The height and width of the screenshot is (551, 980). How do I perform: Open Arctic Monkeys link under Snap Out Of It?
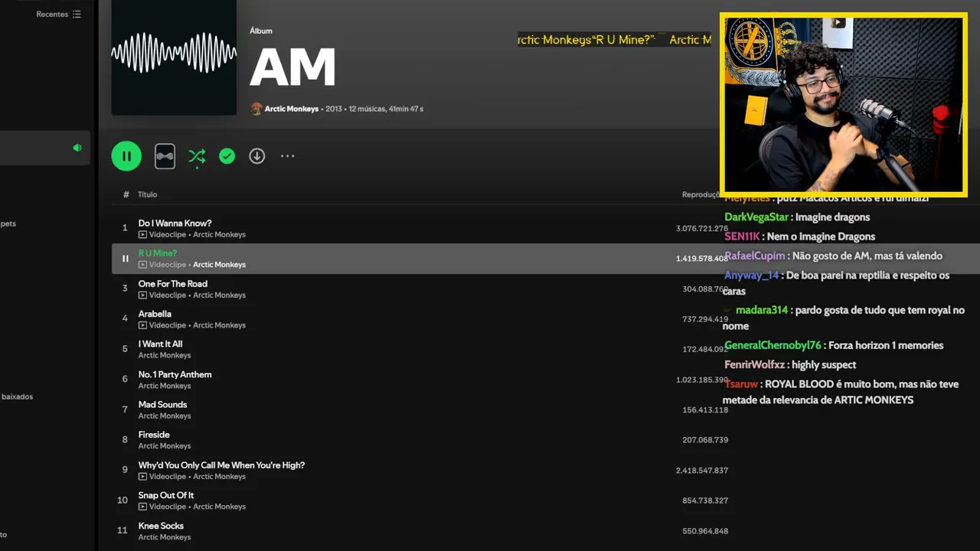[x=219, y=507]
